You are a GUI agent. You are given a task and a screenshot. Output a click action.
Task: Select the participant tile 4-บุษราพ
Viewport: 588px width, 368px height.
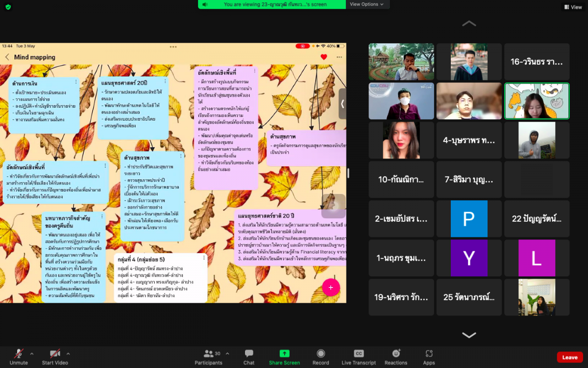click(x=469, y=140)
